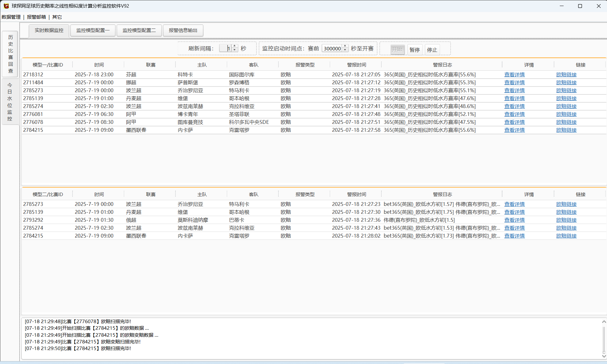
Task: Open 查看详情 for match 2793292
Action: [514, 220]
